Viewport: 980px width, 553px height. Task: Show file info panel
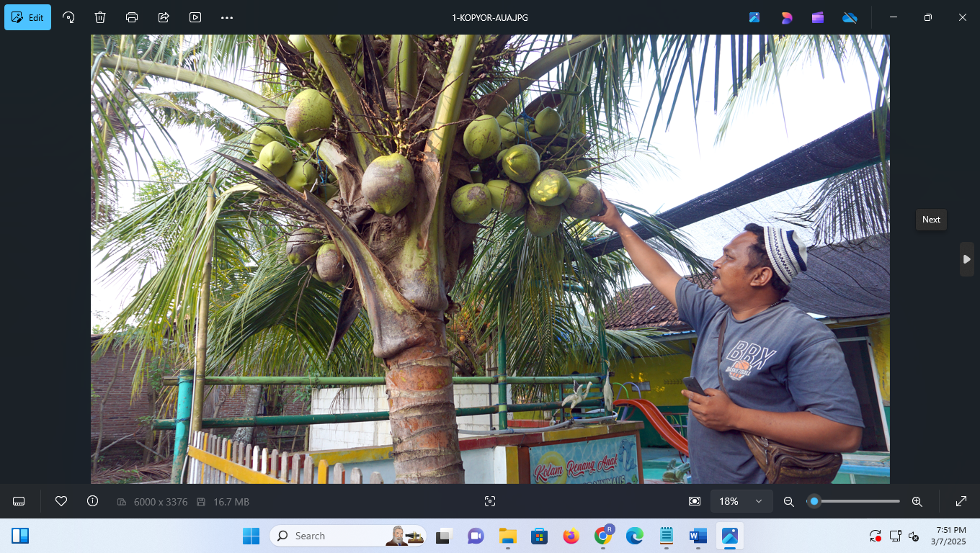(x=92, y=501)
